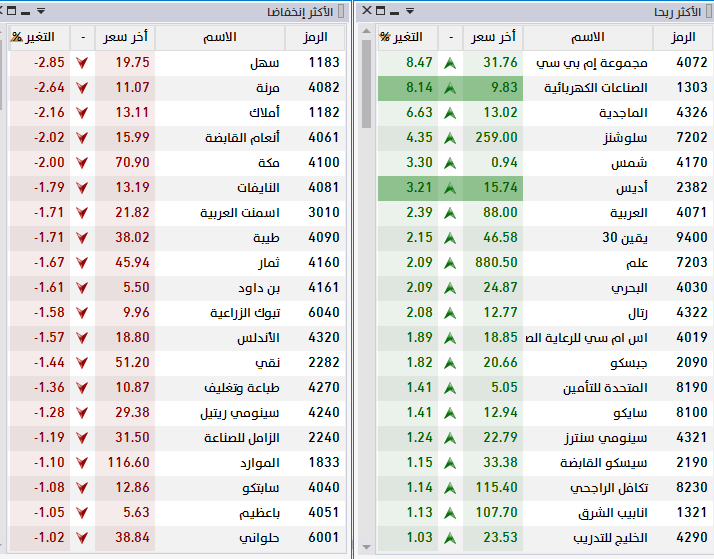Click the 880.50 last price for علم
The image size is (714, 559).
pos(496,263)
